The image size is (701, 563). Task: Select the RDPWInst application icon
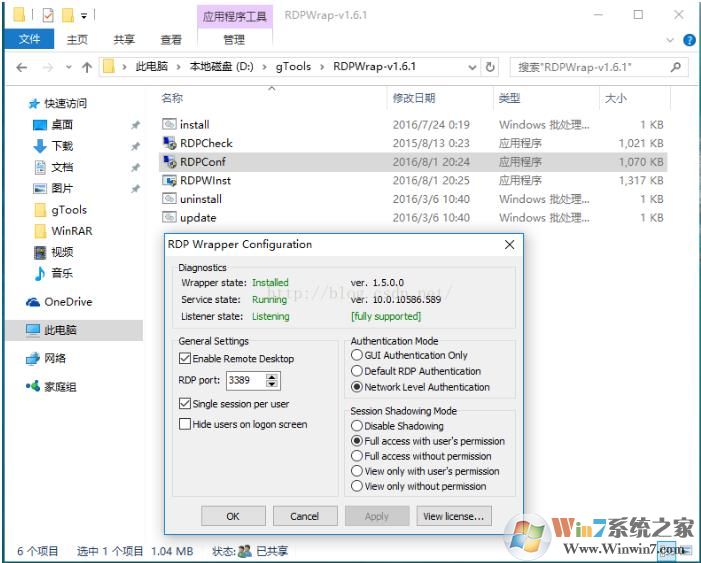tap(169, 181)
